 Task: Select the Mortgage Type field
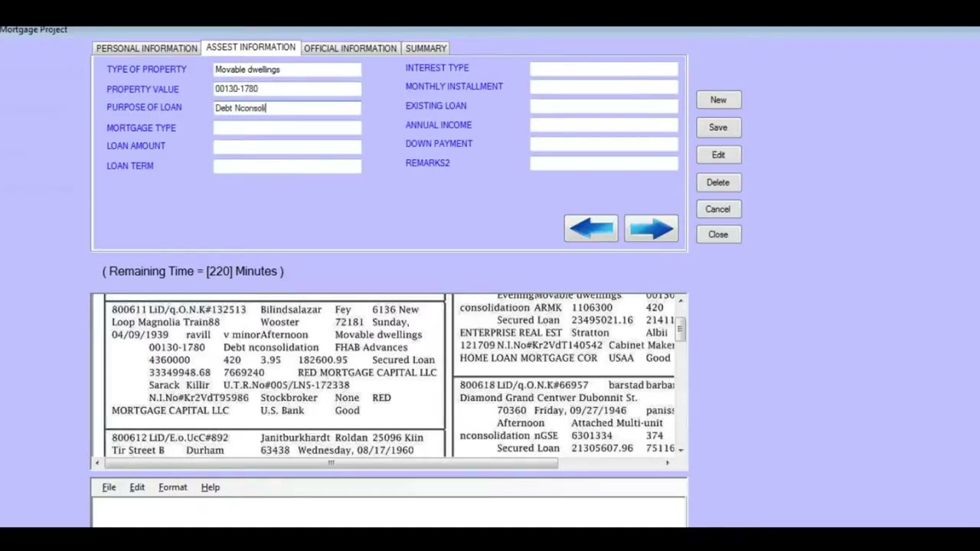[287, 128]
